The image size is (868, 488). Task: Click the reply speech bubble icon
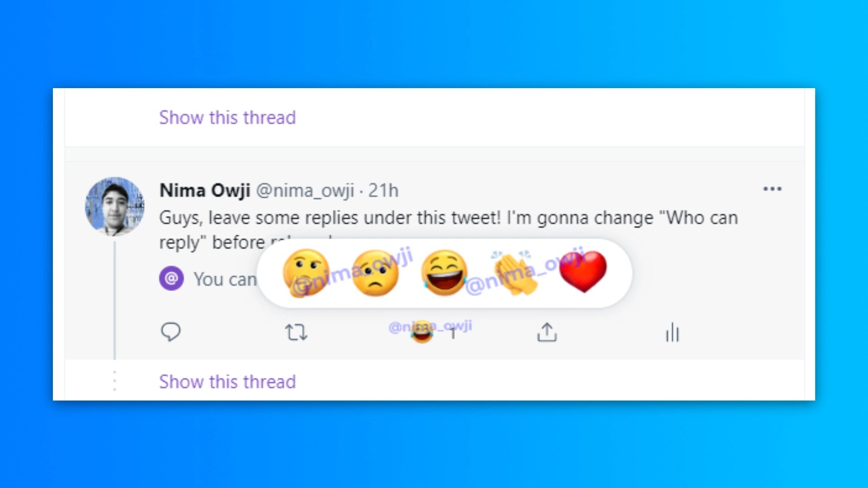[171, 332]
